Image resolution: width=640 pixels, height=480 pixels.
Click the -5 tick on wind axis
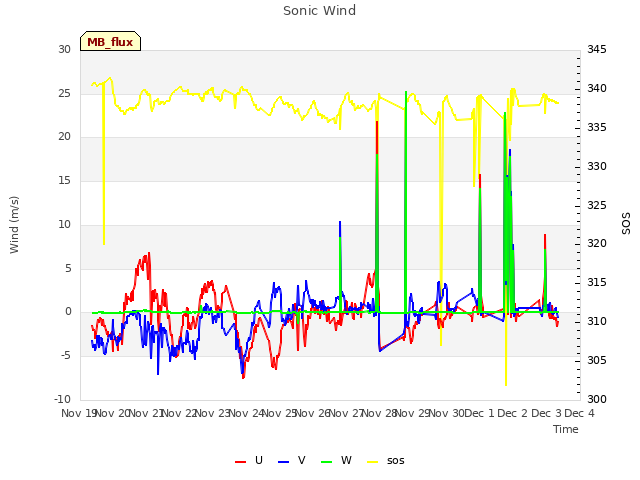pos(66,356)
